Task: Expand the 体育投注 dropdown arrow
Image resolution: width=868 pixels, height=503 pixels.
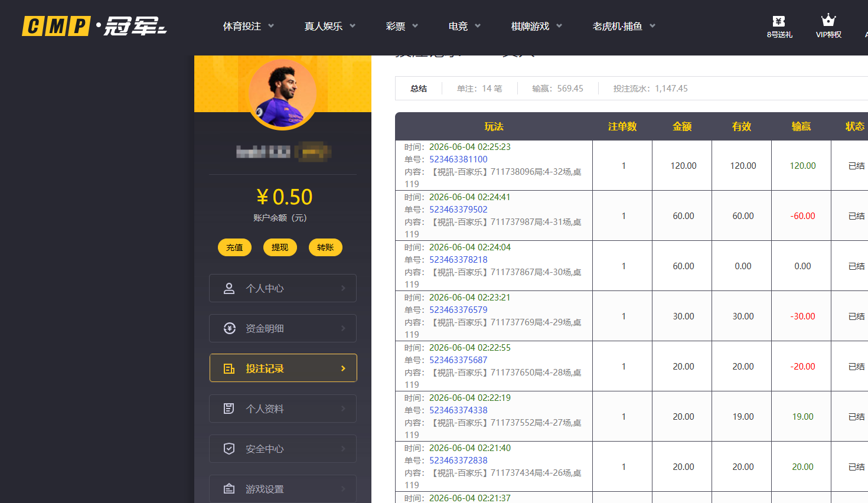Action: pos(271,26)
